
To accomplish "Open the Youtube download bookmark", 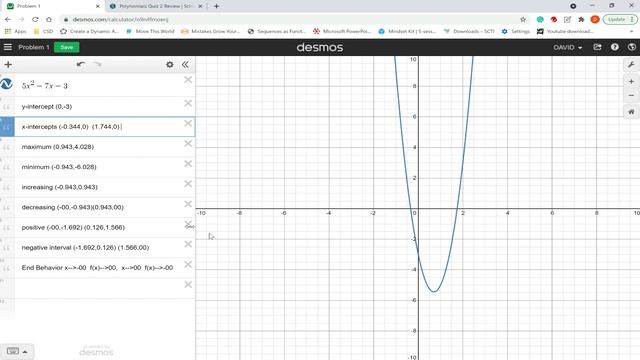I will coord(565,31).
